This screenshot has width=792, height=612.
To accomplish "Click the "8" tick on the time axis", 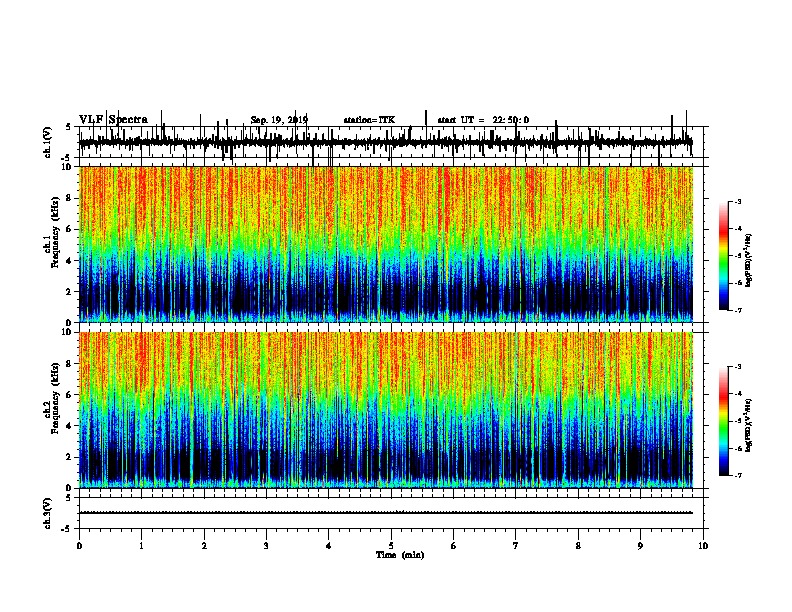I will click(x=578, y=545).
